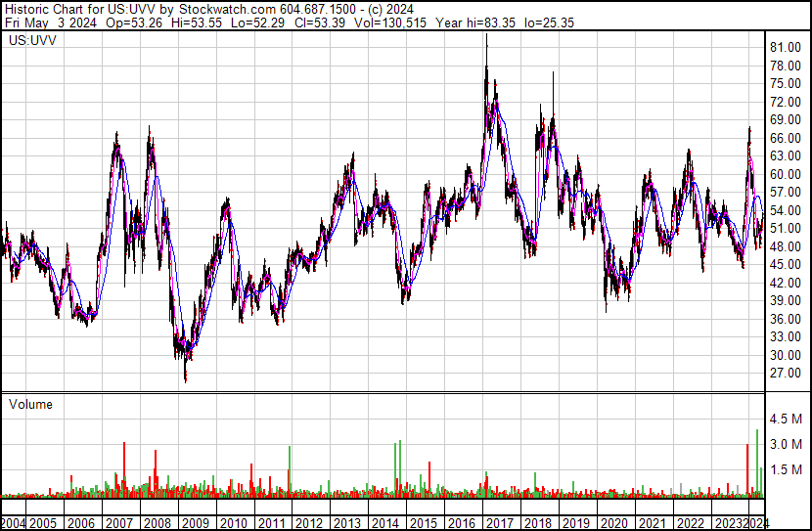812x531 pixels.
Task: Click the 2004 label at timeline start
Action: tap(14, 523)
